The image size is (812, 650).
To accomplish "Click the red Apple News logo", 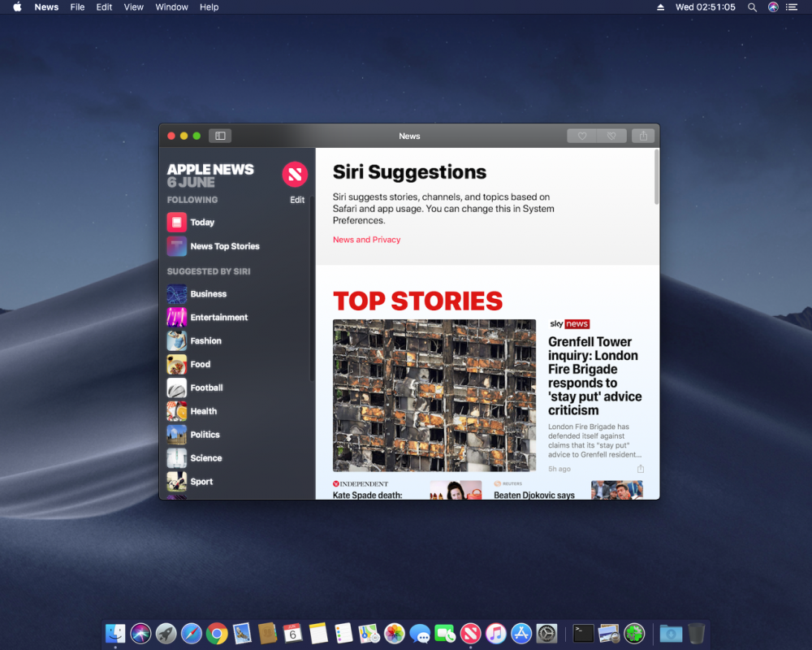I will click(295, 174).
